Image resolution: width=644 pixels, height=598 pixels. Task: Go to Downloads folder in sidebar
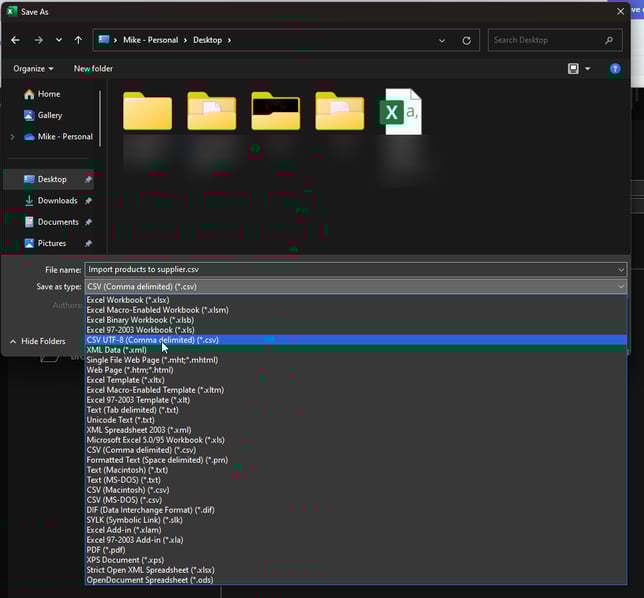[x=57, y=201]
